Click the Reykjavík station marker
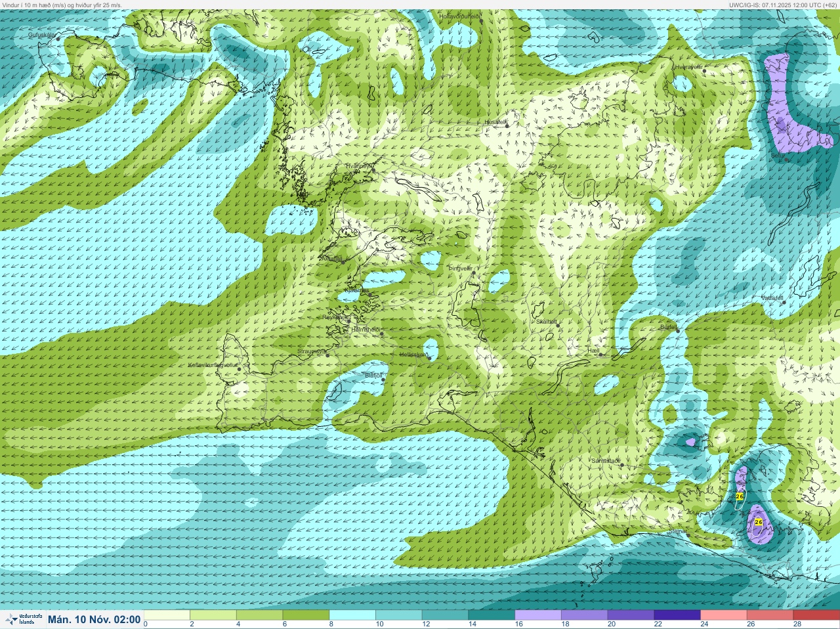Image resolution: width=840 pixels, height=629 pixels. pos(350,320)
